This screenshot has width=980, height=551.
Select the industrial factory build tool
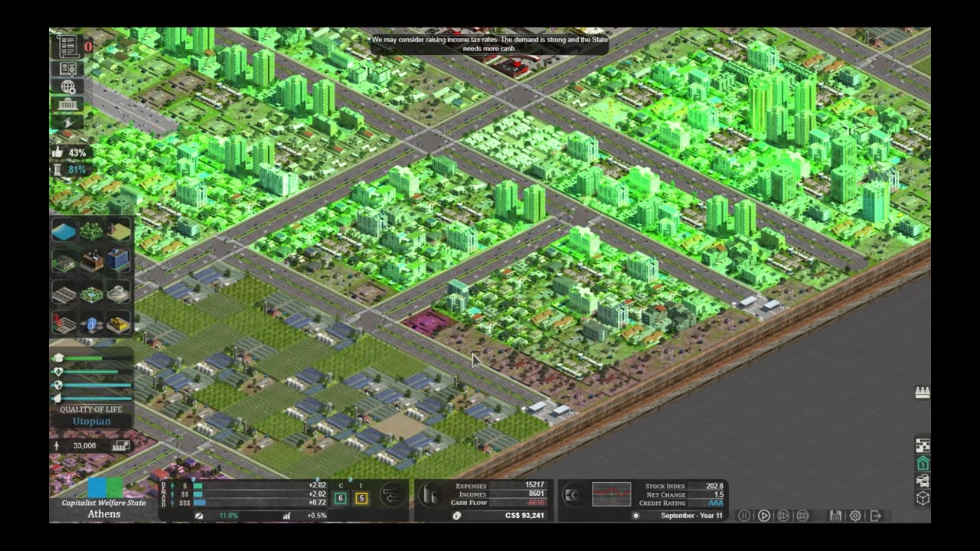click(x=91, y=261)
